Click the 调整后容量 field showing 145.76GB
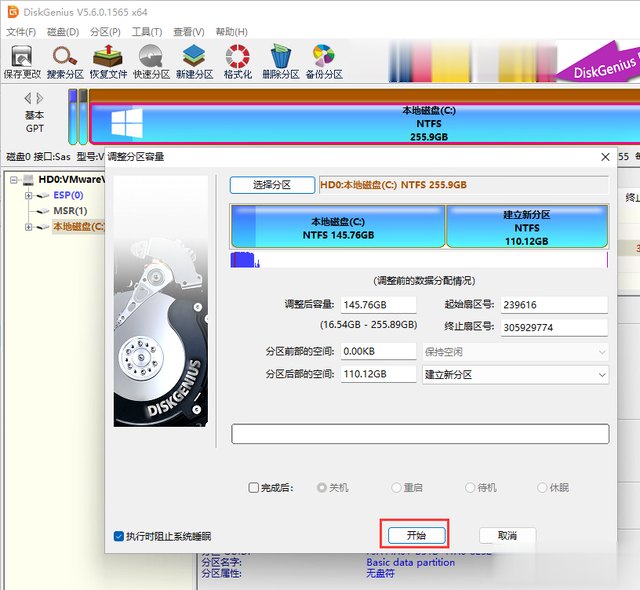The width and height of the screenshot is (640, 590). (x=378, y=305)
